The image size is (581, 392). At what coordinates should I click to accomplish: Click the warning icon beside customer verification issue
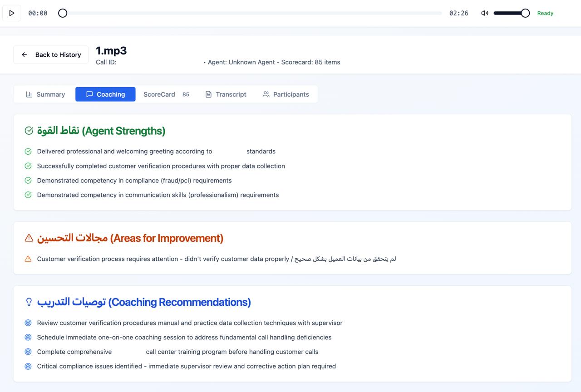[28, 259]
